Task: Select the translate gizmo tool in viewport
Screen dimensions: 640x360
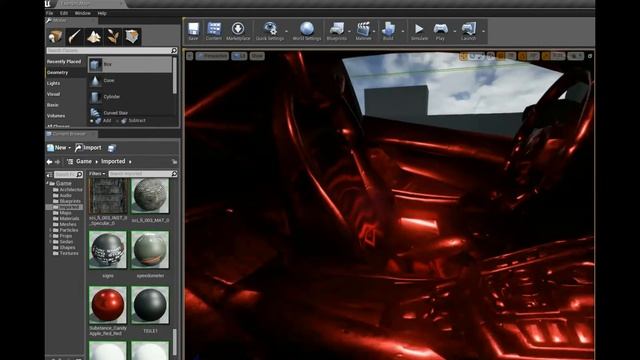Action: pyautogui.click(x=464, y=56)
